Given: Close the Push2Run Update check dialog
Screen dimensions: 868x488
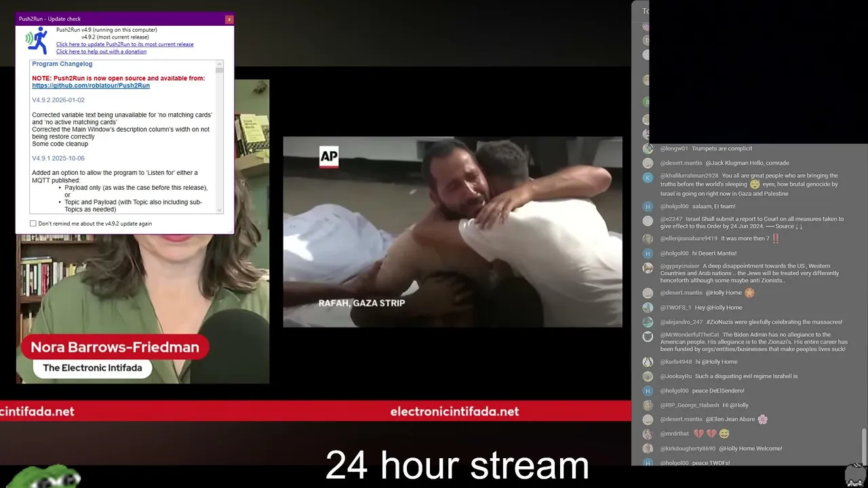Looking at the screenshot, I should coord(229,19).
